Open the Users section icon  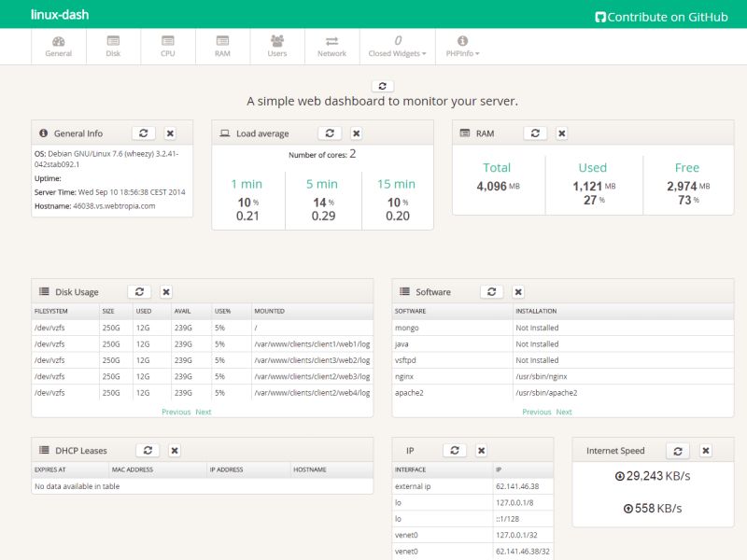pos(276,47)
